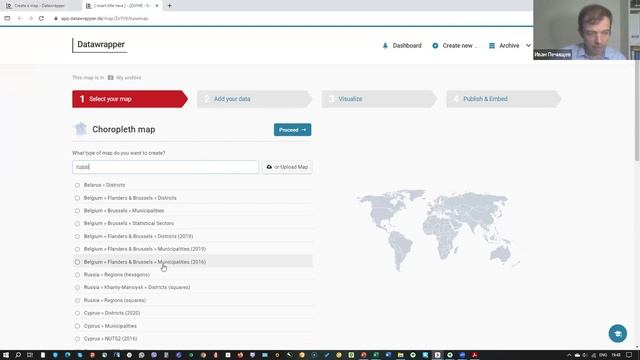Open the graduation cap help button
The width and height of the screenshot is (640, 360).
(x=618, y=333)
